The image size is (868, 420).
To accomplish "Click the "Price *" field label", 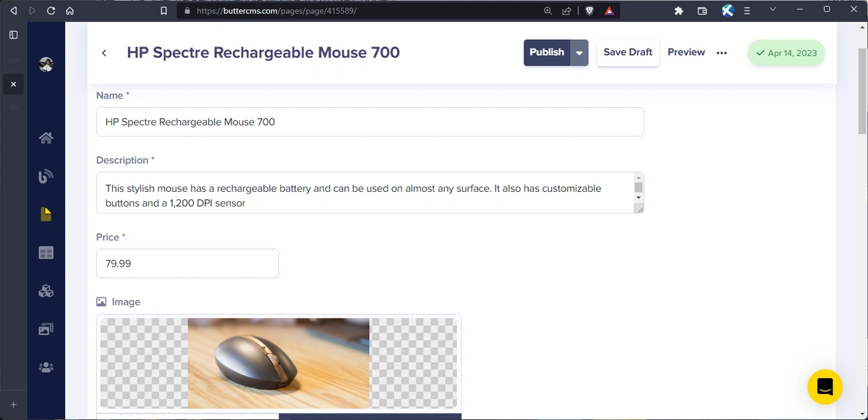I will pyautogui.click(x=111, y=238).
